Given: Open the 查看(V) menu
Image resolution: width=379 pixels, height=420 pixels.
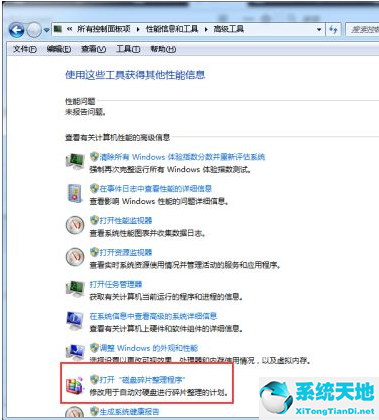Looking at the screenshot, I should [93, 49].
